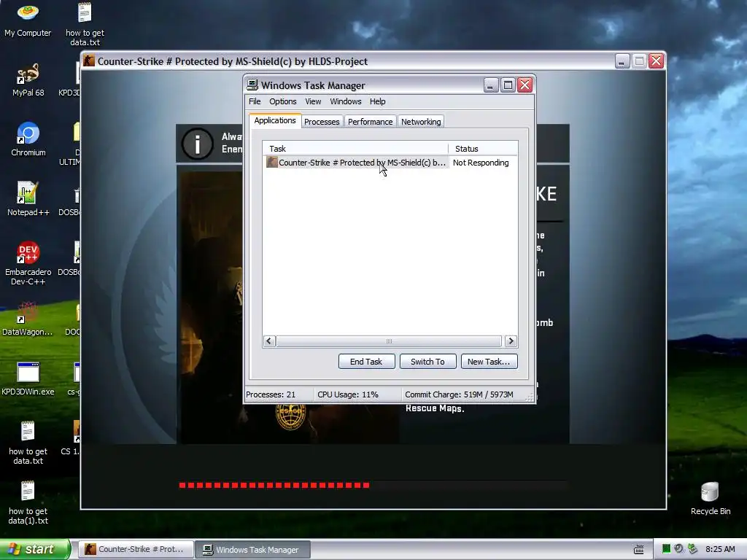Sort by Status column header
This screenshot has height=560, width=747.
[483, 149]
